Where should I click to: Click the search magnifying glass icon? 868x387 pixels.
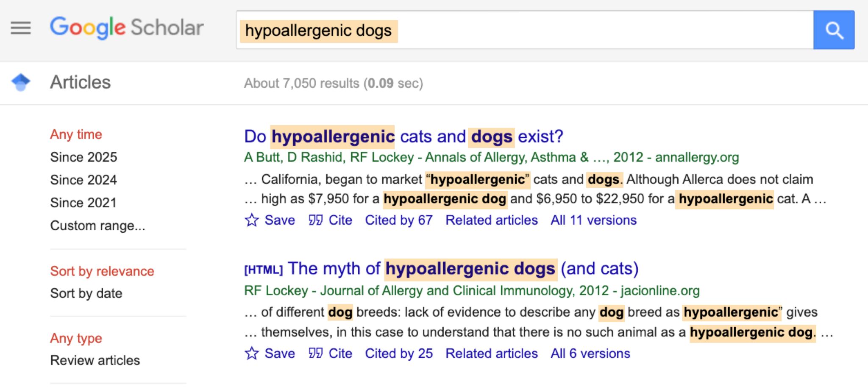[833, 30]
